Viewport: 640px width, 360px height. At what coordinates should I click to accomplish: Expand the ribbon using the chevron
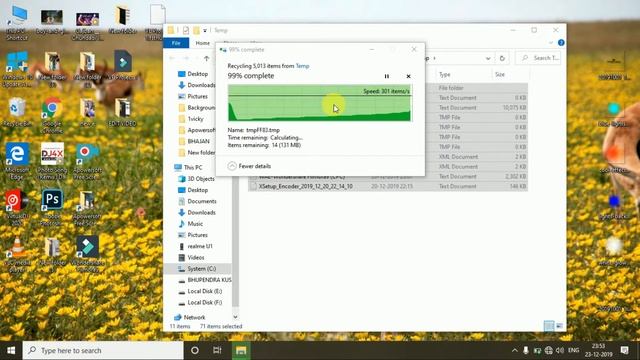(x=551, y=42)
